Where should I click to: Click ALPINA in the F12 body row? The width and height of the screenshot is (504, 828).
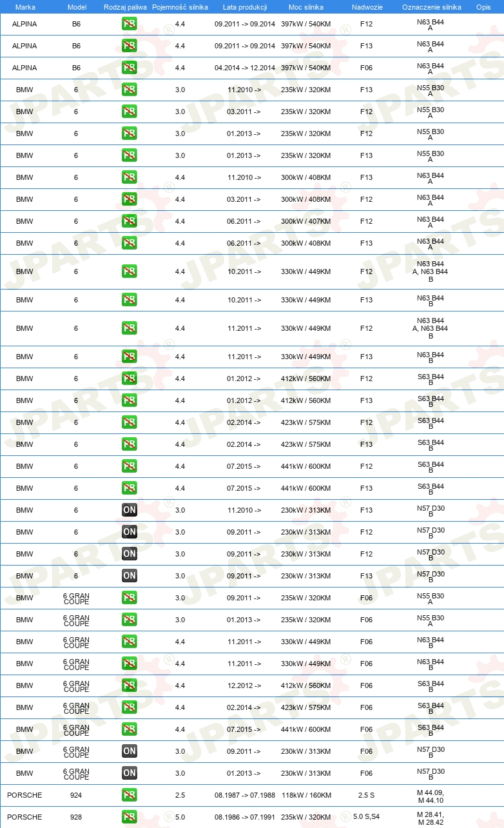coord(24,25)
